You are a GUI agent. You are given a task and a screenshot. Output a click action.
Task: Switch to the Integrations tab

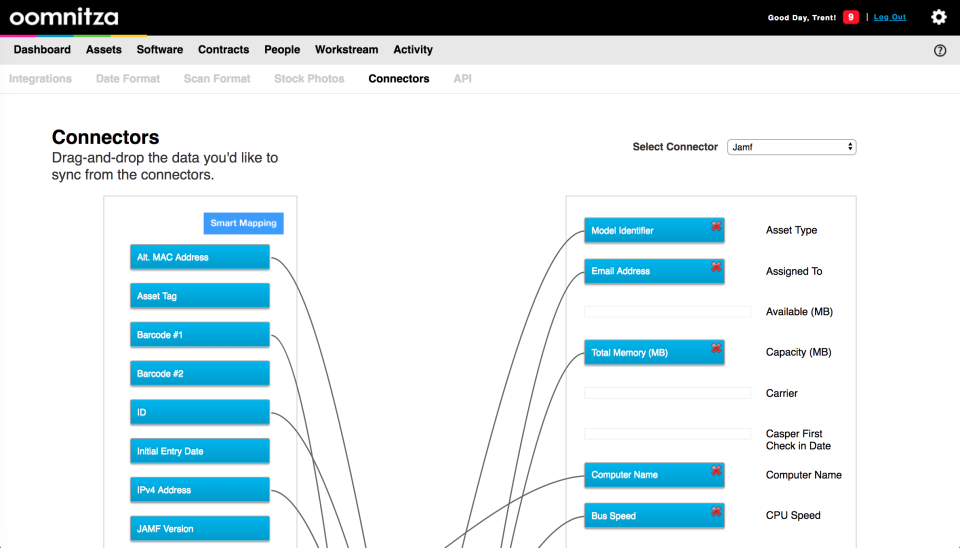click(40, 79)
